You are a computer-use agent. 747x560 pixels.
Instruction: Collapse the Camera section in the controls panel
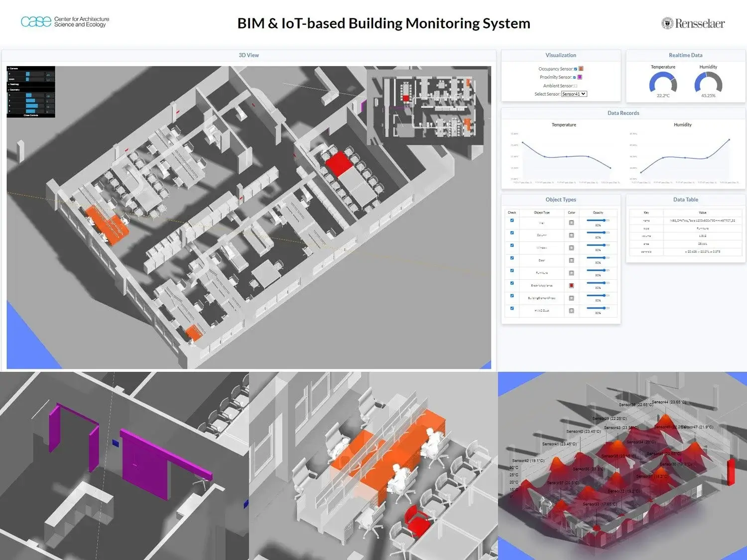click(x=12, y=68)
